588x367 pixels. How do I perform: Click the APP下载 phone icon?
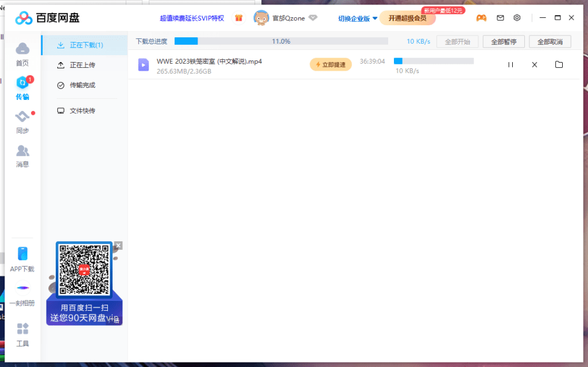(x=22, y=254)
